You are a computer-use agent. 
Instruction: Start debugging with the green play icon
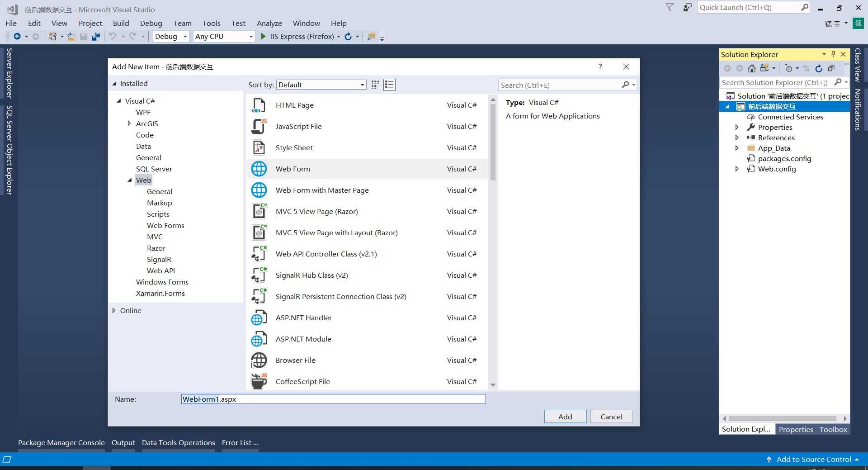click(x=264, y=36)
